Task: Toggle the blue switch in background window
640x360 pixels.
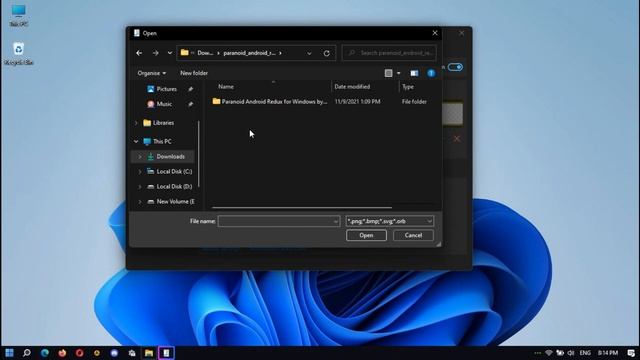Action: tap(455, 67)
